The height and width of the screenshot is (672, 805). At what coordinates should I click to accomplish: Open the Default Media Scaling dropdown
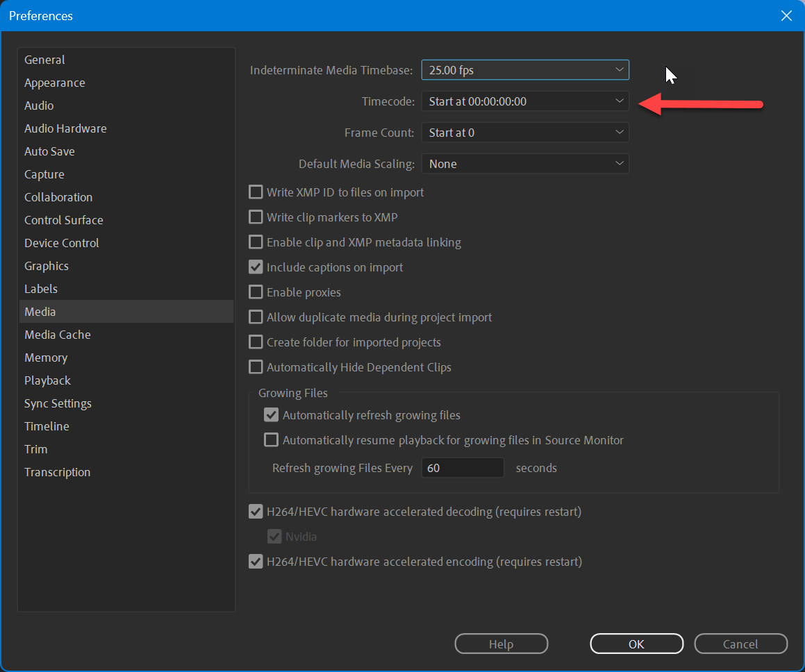(524, 163)
